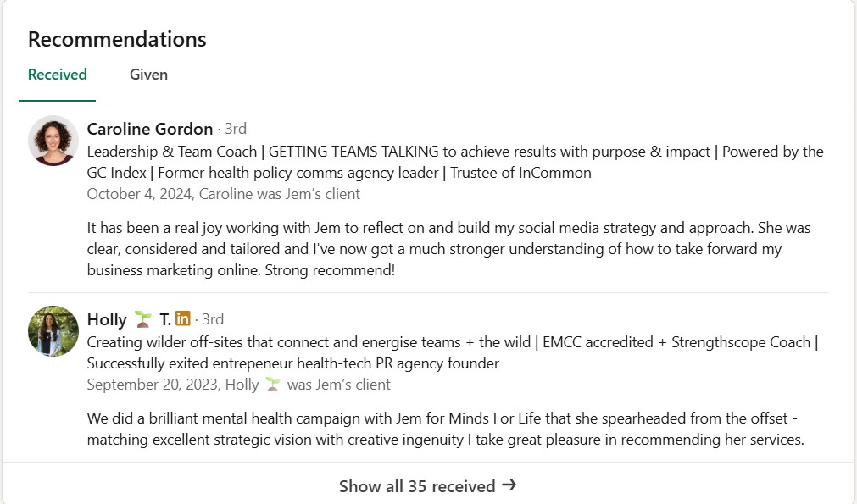This screenshot has height=504, width=857.
Task: Click the Recommendations section heading
Action: pos(117,39)
